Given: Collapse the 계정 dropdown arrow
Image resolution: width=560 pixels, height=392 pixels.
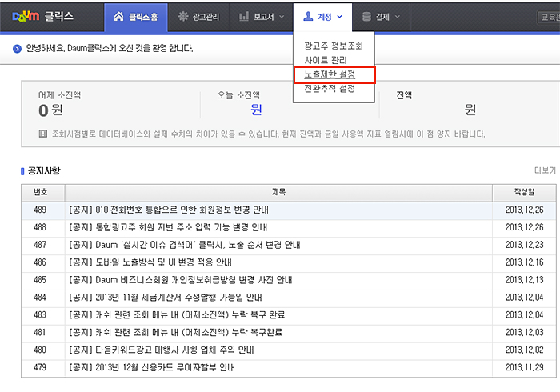Looking at the screenshot, I should pos(340,17).
